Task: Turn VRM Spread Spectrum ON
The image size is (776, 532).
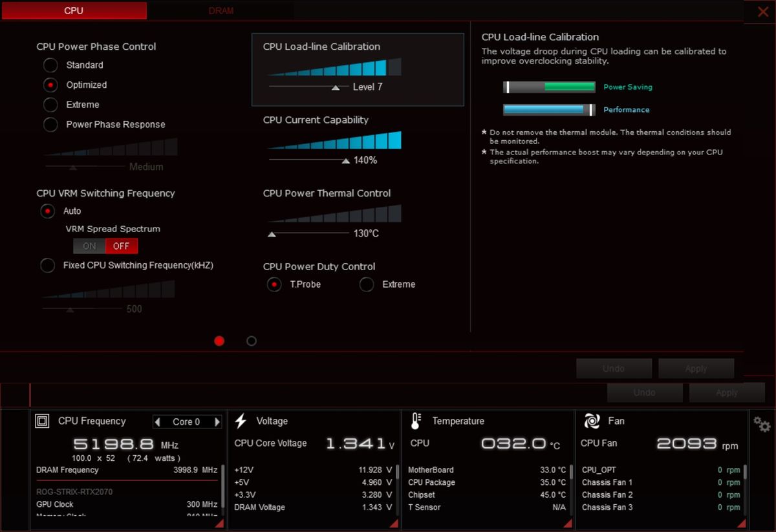Action: pos(89,246)
